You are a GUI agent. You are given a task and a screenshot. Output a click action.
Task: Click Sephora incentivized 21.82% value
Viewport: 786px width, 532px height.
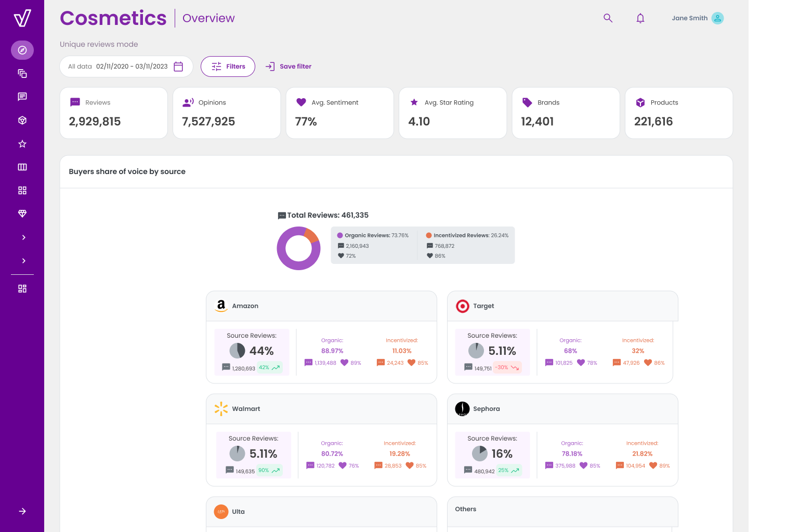tap(643, 454)
